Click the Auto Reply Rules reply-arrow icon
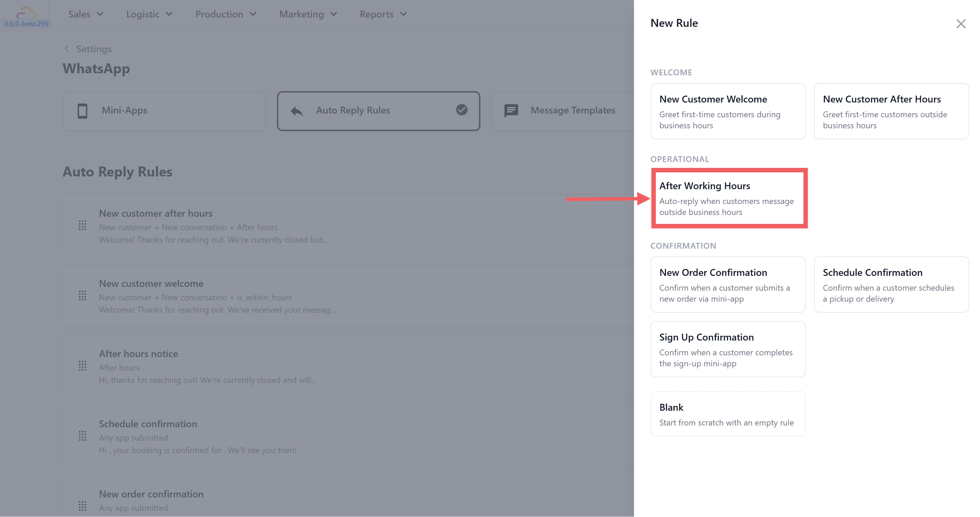Viewport: 980px width, 517px height. 297,111
